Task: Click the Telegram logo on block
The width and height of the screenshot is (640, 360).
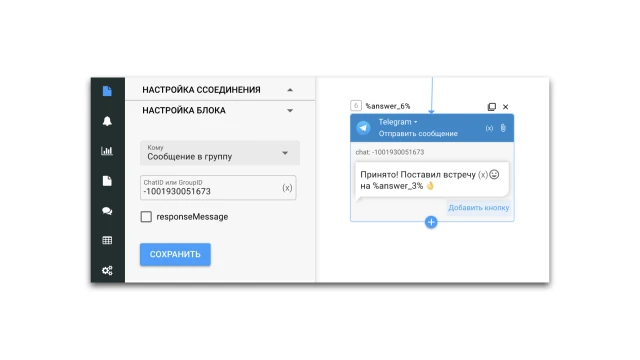Action: coord(363,128)
